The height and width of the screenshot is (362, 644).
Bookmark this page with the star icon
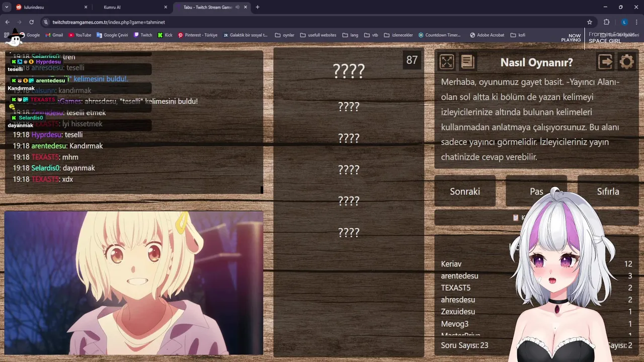click(x=590, y=22)
